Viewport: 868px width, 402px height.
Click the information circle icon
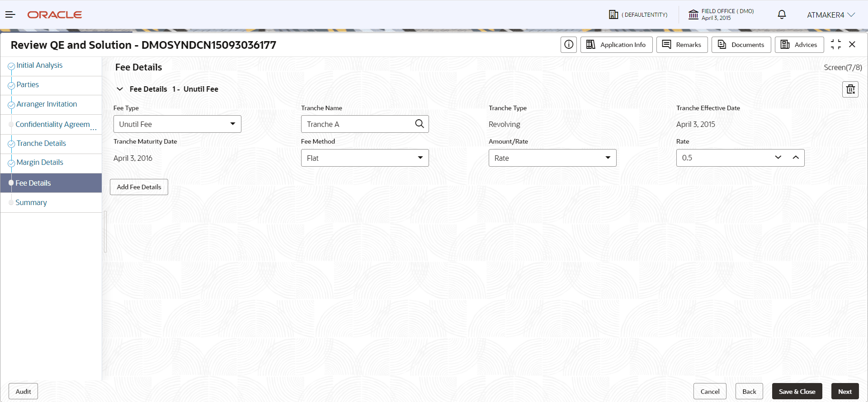[569, 45]
